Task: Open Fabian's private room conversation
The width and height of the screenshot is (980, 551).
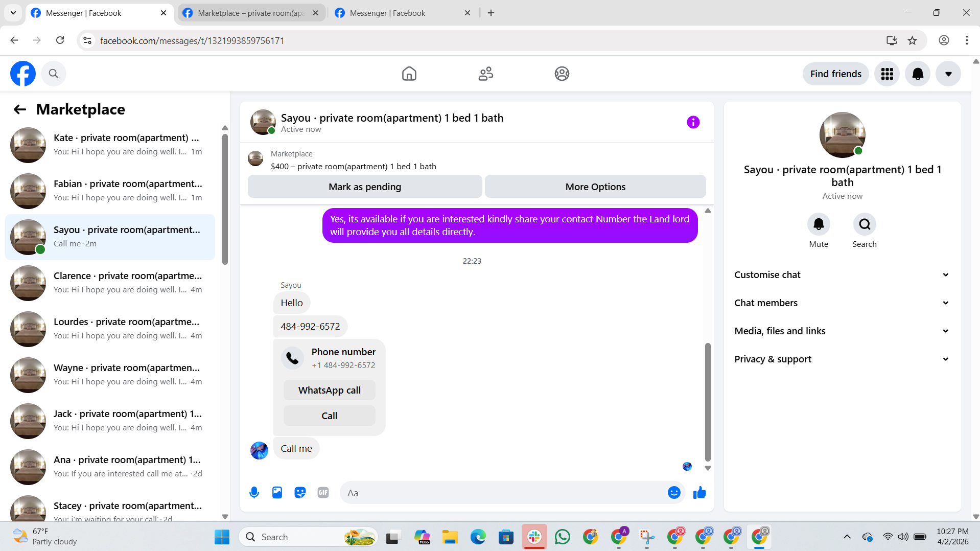Action: click(110, 191)
